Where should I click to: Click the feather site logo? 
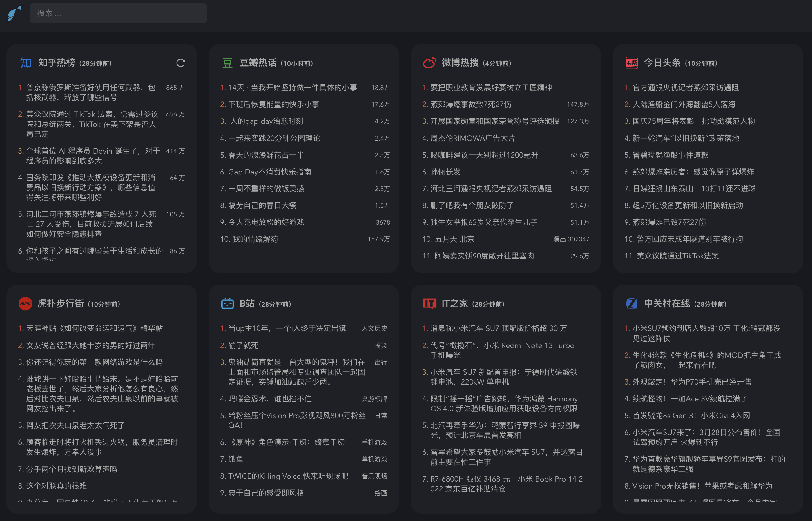[14, 14]
